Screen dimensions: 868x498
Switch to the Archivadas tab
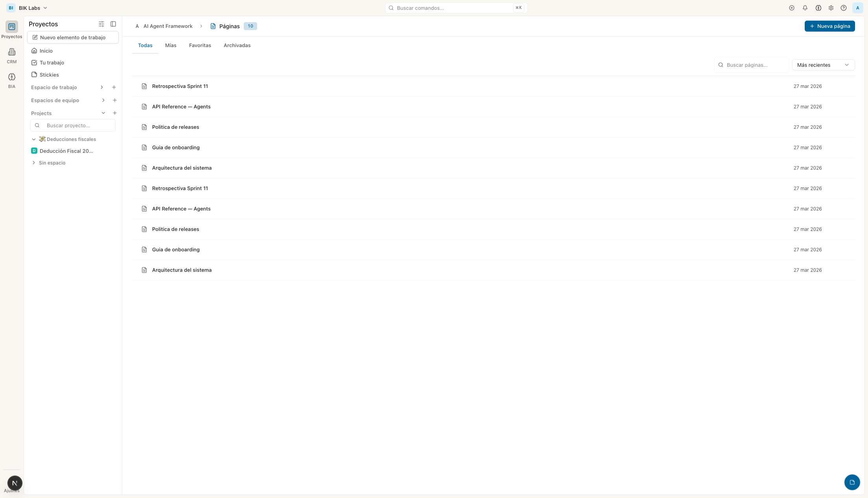click(x=237, y=45)
